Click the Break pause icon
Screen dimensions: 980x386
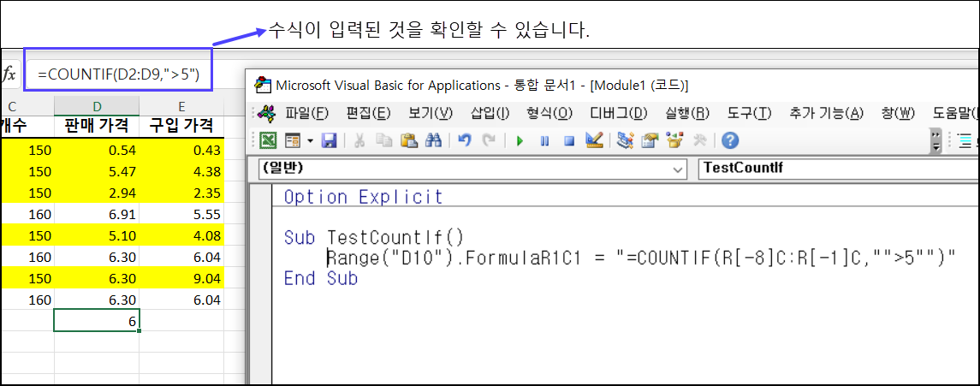tap(544, 141)
